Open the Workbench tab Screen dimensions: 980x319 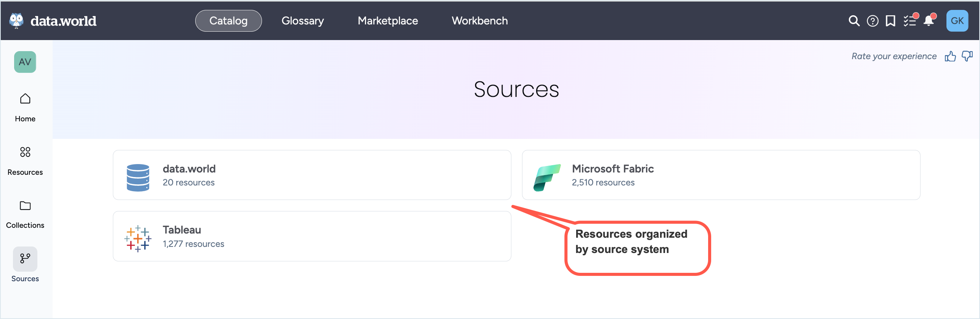480,21
